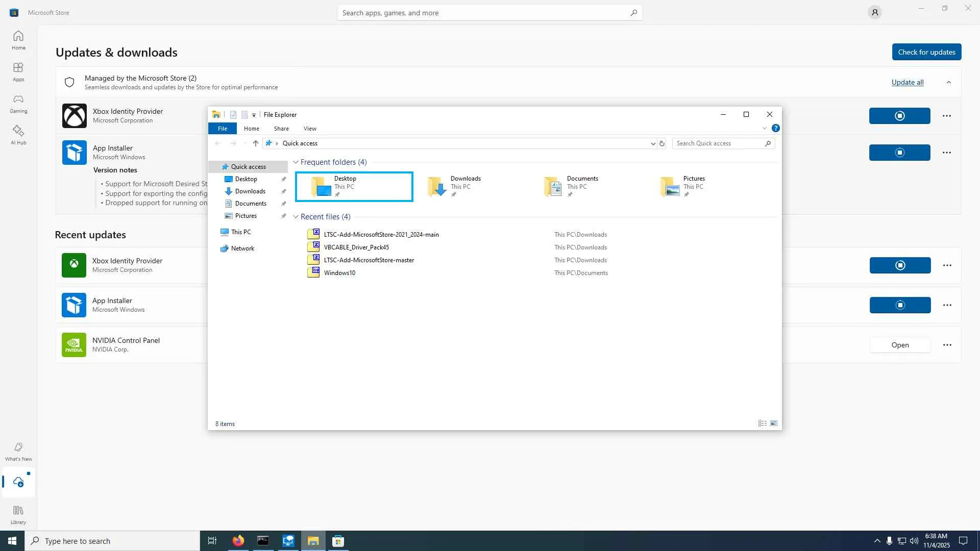
Task: Click the What's New sidebar icon
Action: coord(18,451)
